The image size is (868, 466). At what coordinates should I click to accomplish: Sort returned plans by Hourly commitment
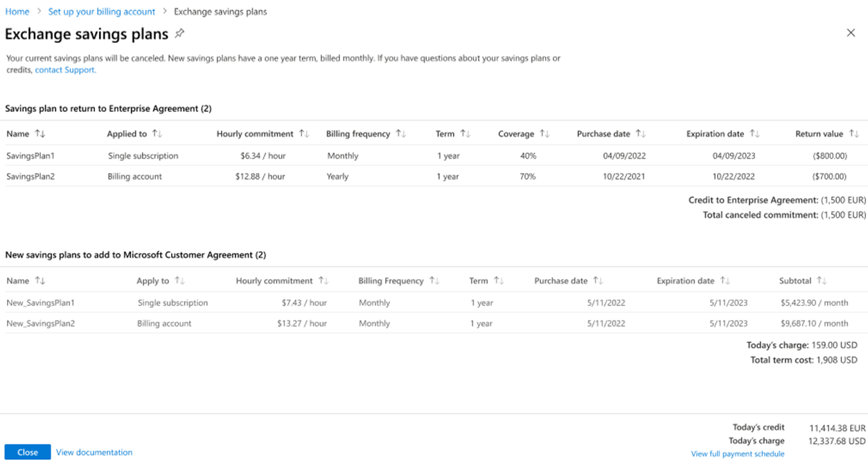[x=303, y=134]
